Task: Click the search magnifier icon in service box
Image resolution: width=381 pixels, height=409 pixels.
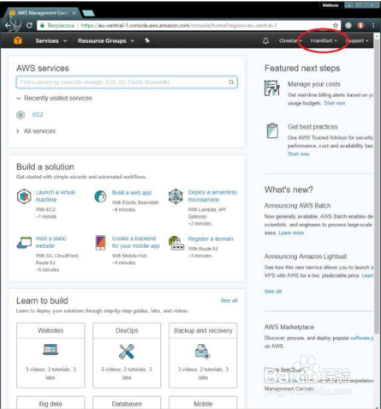Action: [x=231, y=82]
